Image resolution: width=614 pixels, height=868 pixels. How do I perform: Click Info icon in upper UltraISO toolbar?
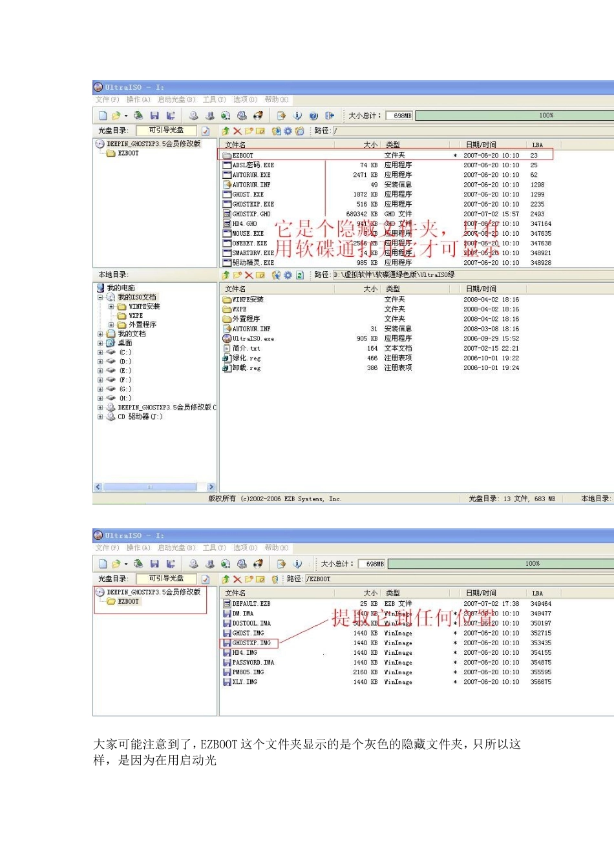point(297,116)
